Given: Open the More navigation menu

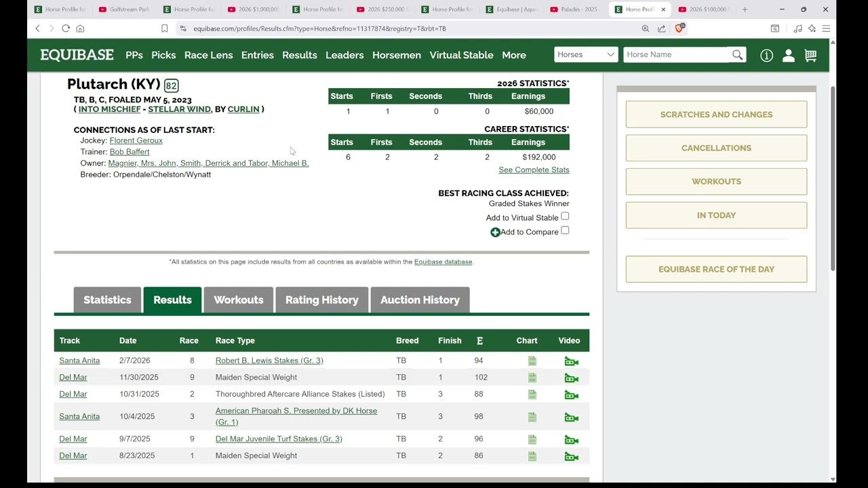Looking at the screenshot, I should [514, 55].
